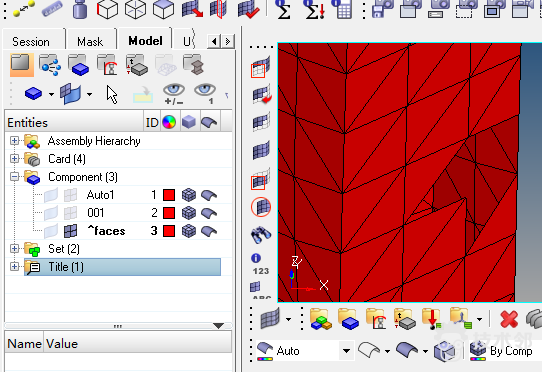The width and height of the screenshot is (542, 372).
Task: Toggle geometry visibility for Auto1 component
Action: (x=51, y=195)
